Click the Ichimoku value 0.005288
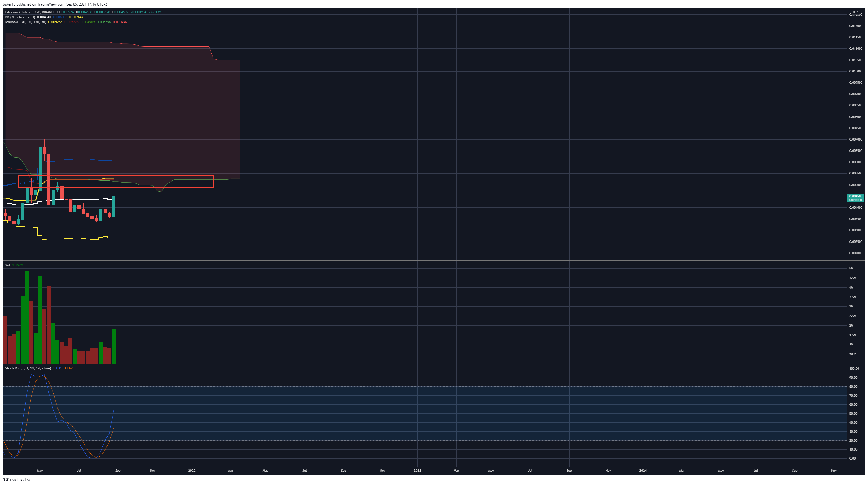868x485 pixels. [55, 22]
